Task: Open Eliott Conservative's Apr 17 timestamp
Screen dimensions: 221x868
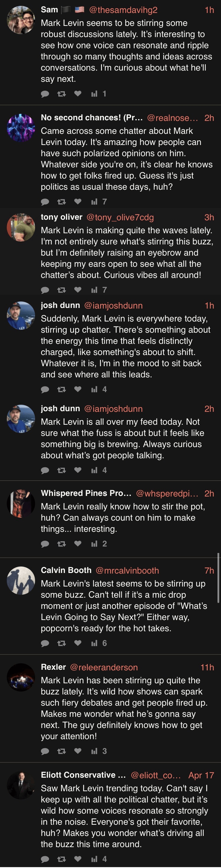Action: [201, 775]
